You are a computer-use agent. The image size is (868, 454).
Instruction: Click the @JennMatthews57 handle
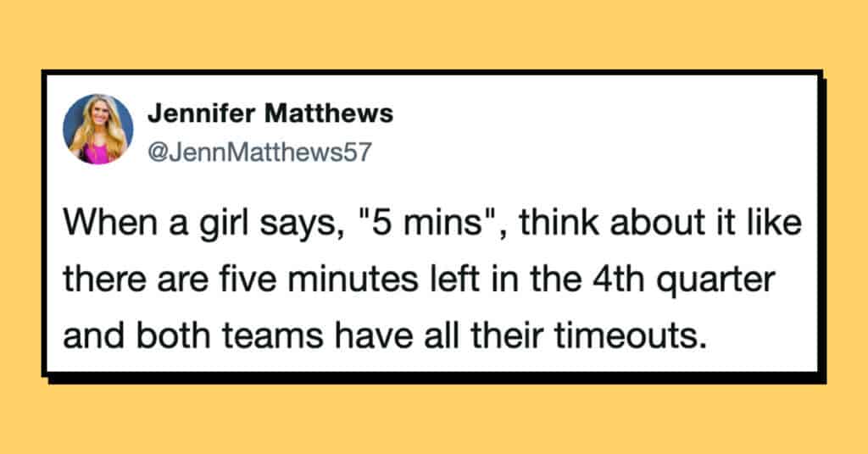(259, 152)
